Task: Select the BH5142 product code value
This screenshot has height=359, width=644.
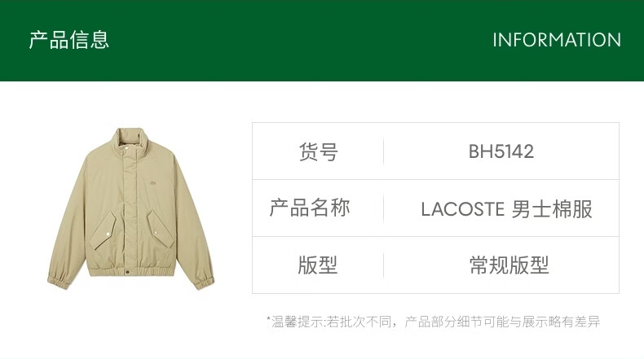Action: [x=501, y=151]
